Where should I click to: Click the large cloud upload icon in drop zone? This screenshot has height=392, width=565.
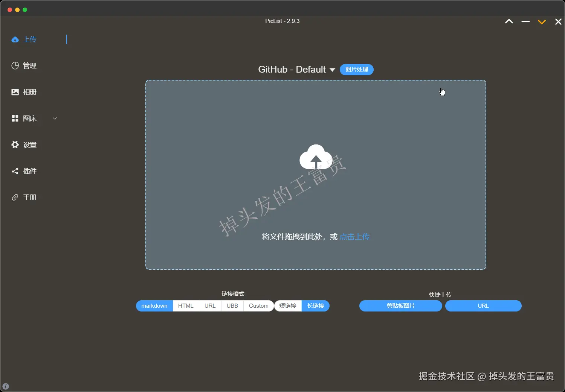click(316, 157)
